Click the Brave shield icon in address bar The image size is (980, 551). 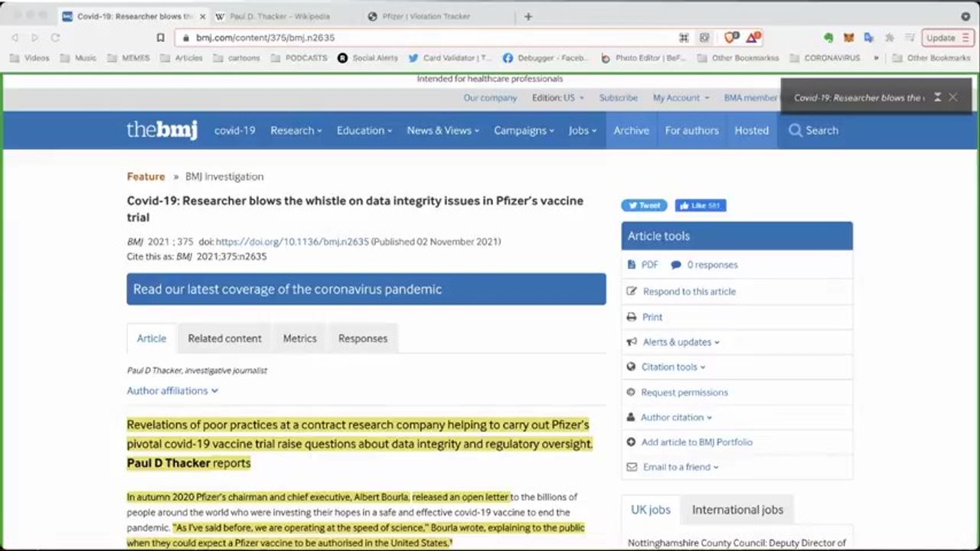click(x=731, y=37)
